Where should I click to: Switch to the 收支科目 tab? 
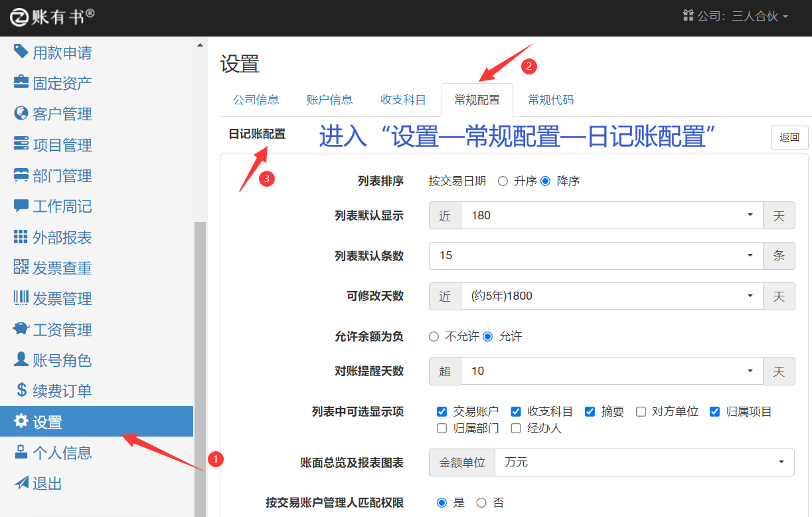click(403, 100)
